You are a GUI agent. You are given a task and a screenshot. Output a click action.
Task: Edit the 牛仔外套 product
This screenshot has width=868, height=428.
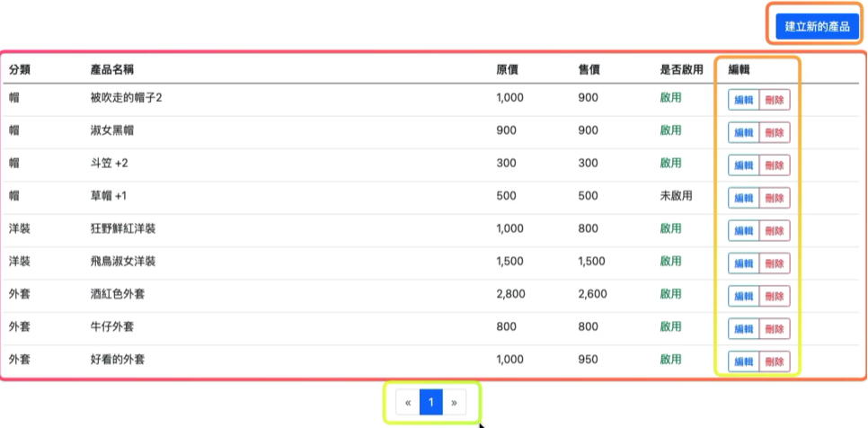point(743,329)
